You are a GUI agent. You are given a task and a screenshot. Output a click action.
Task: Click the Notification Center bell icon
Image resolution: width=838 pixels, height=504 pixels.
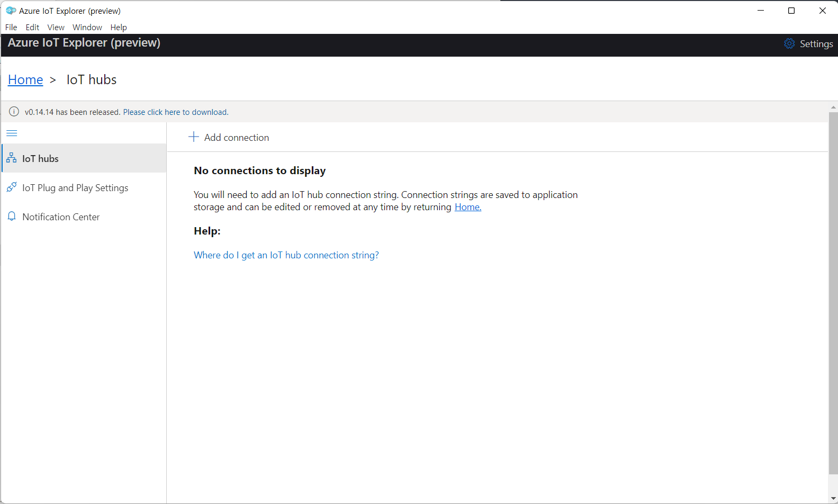click(12, 217)
